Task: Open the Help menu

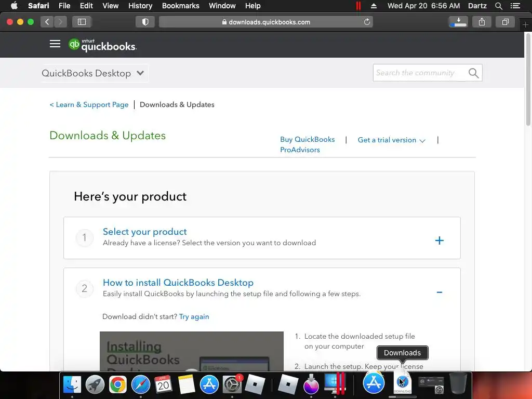Action: click(x=253, y=6)
